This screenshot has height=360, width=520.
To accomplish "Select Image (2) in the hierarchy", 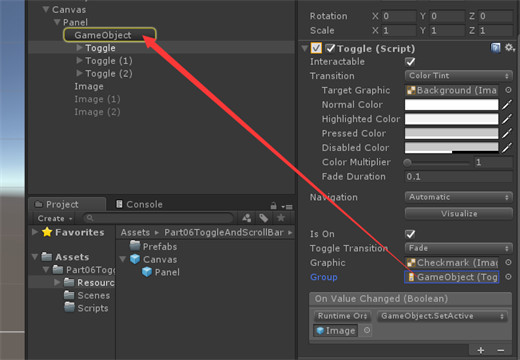I will (x=97, y=112).
